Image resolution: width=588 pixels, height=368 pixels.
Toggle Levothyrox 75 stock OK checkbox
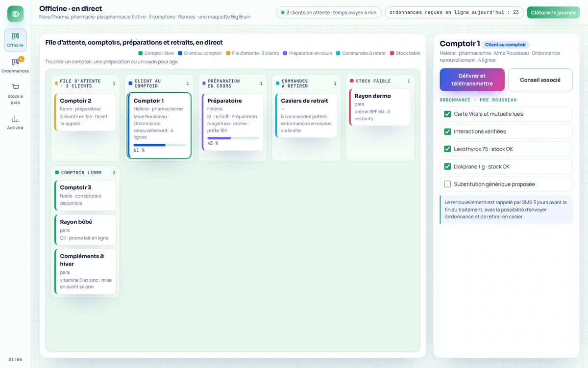(447, 149)
